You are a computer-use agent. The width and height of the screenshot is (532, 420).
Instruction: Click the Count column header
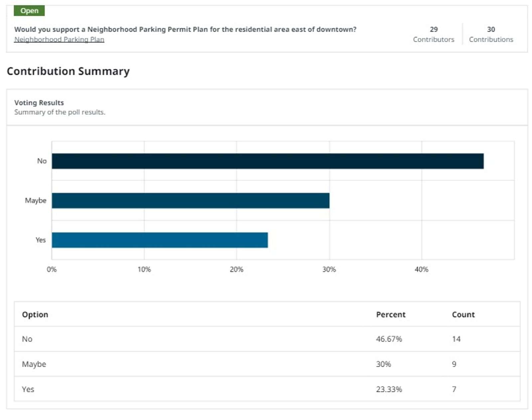coord(463,314)
